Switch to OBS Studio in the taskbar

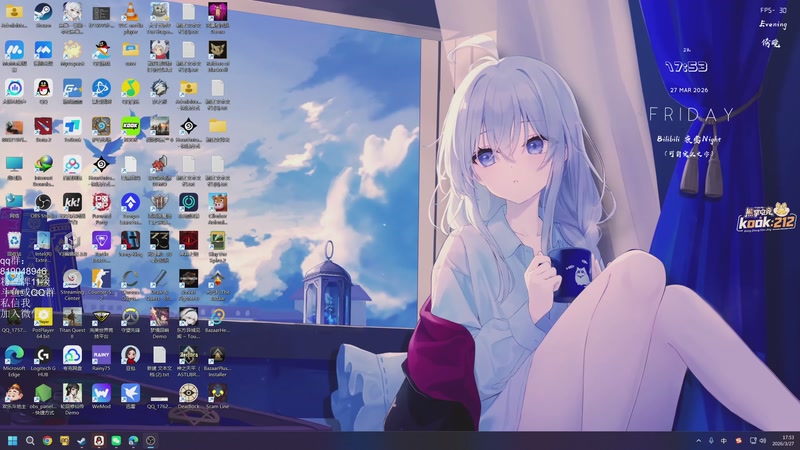pos(151,441)
